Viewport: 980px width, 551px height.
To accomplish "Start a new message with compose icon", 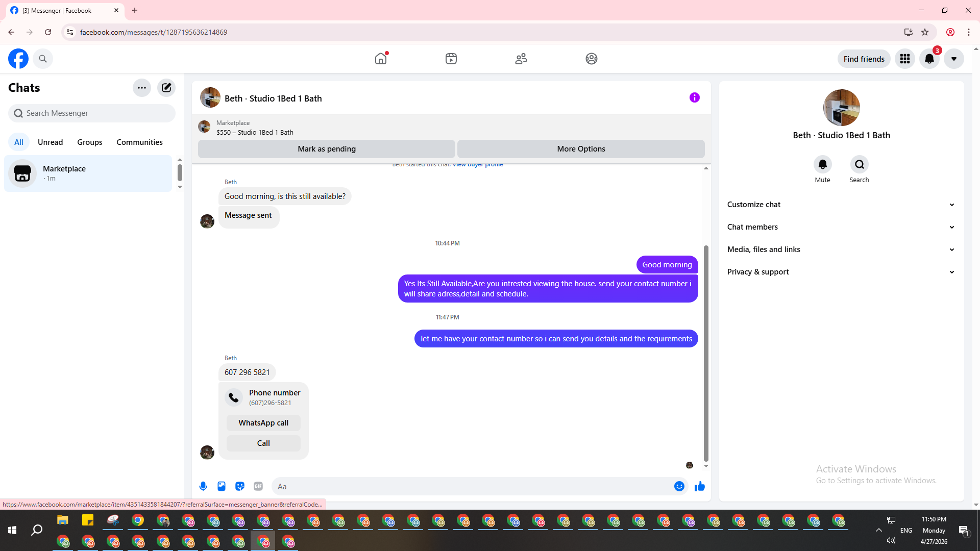I will 166,88.
